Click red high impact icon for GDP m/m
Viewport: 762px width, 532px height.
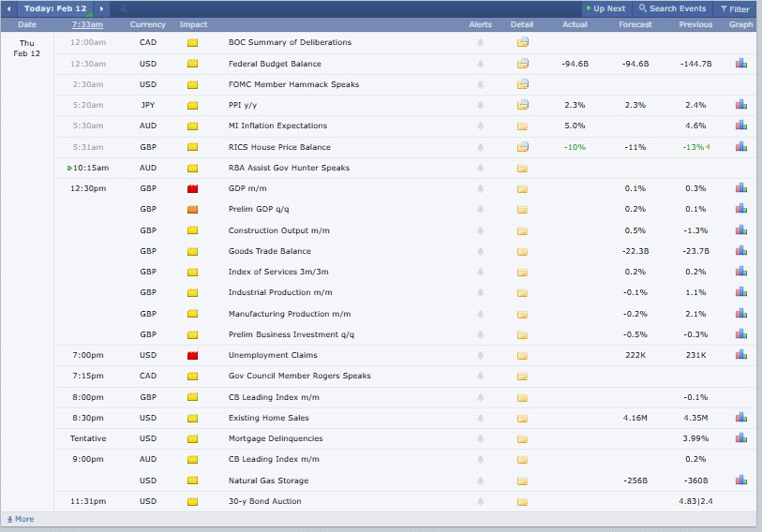(192, 188)
